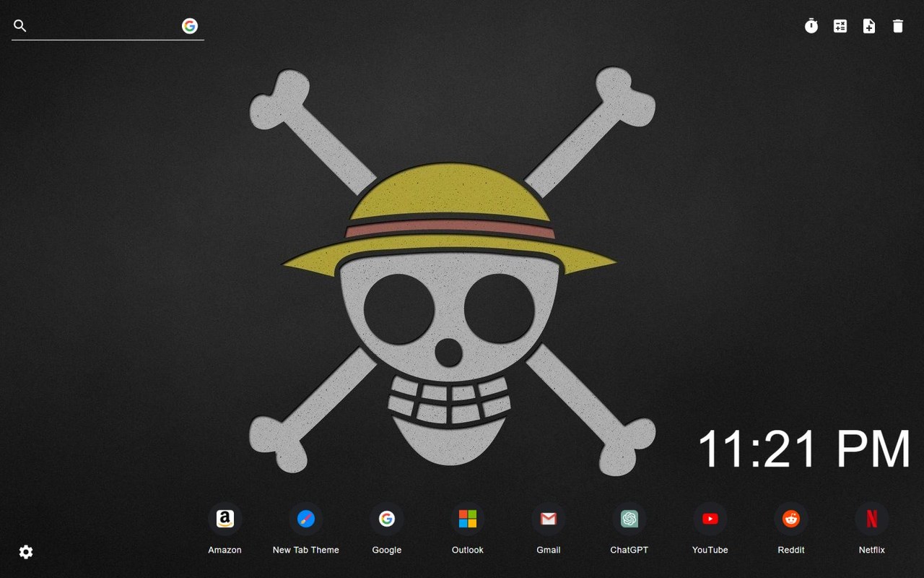Add a new note
This screenshot has height=578, width=924.
coord(869,26)
